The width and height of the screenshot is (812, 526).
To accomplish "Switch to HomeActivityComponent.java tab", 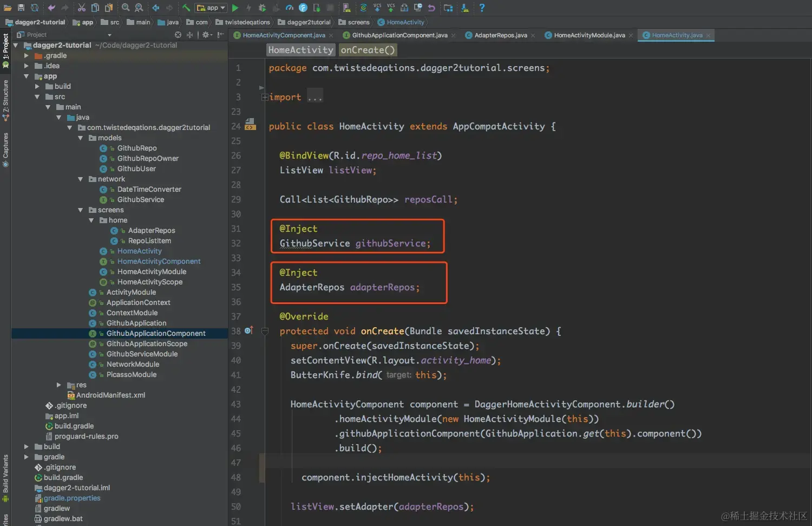I will (284, 35).
